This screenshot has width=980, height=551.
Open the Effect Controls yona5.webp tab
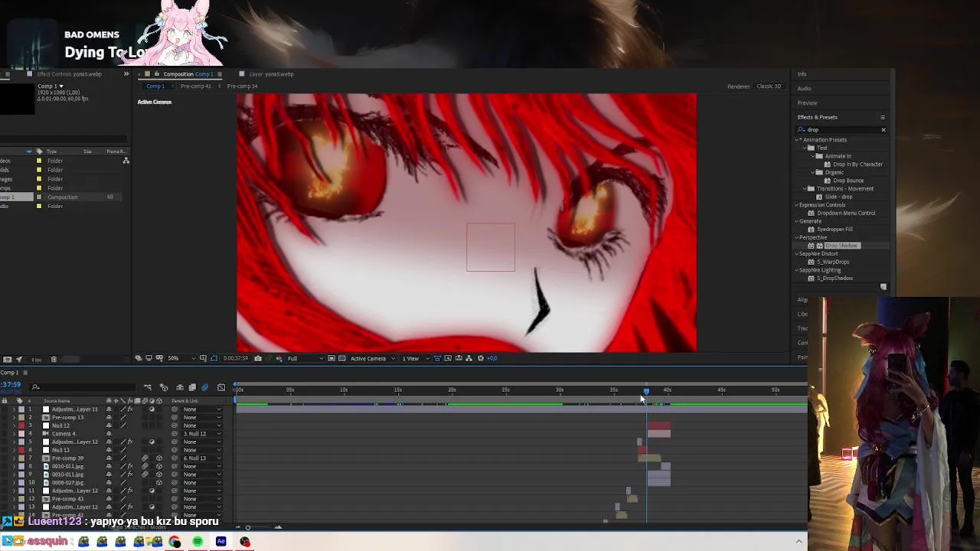click(69, 74)
